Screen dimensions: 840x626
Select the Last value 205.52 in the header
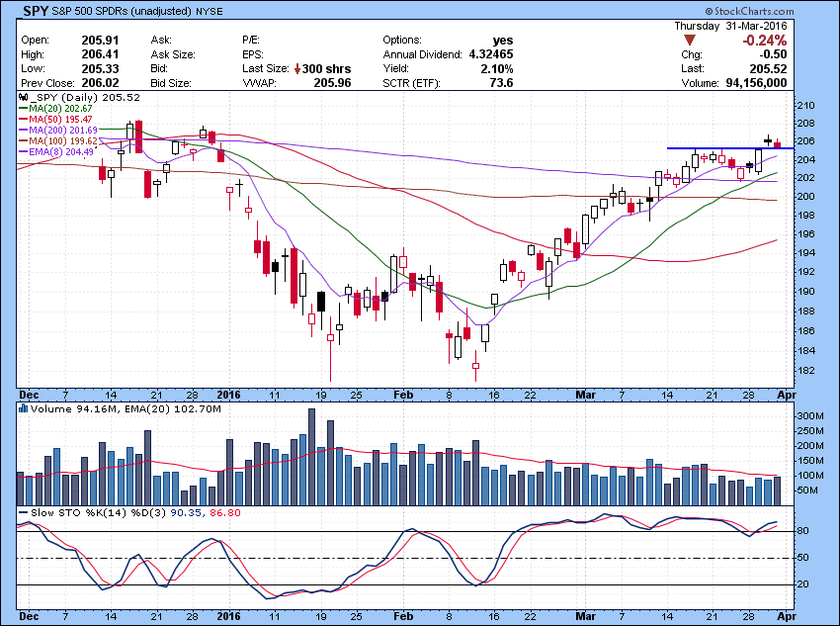[x=768, y=69]
